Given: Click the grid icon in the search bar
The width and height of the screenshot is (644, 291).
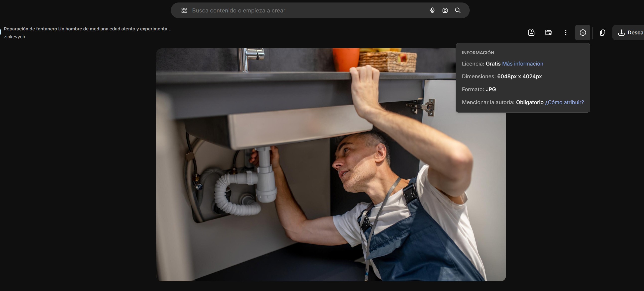Looking at the screenshot, I should [184, 10].
